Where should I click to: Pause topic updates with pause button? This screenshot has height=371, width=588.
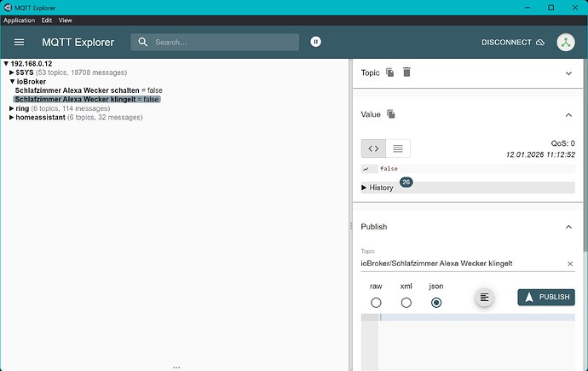316,42
